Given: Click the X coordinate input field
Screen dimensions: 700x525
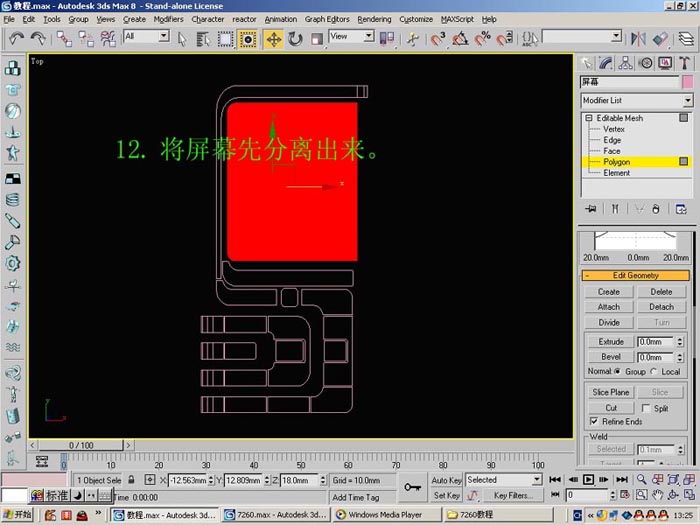Looking at the screenshot, I should [188, 480].
